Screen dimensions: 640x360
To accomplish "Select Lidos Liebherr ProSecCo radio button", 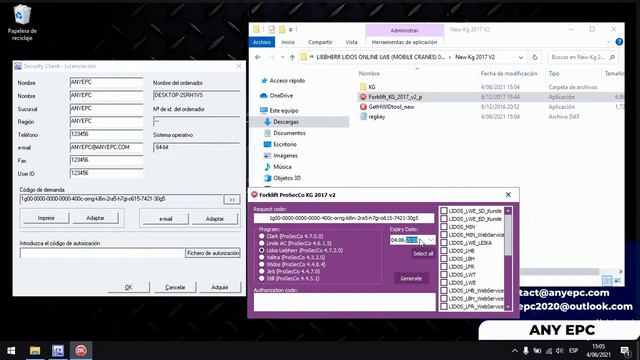I will (262, 250).
